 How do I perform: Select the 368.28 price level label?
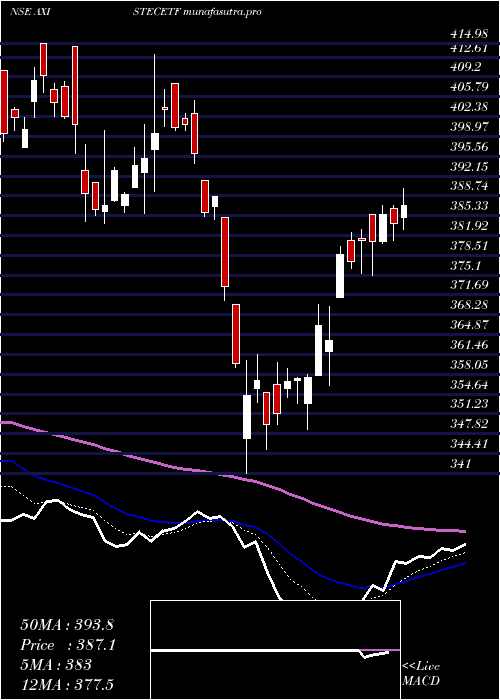coord(469,304)
